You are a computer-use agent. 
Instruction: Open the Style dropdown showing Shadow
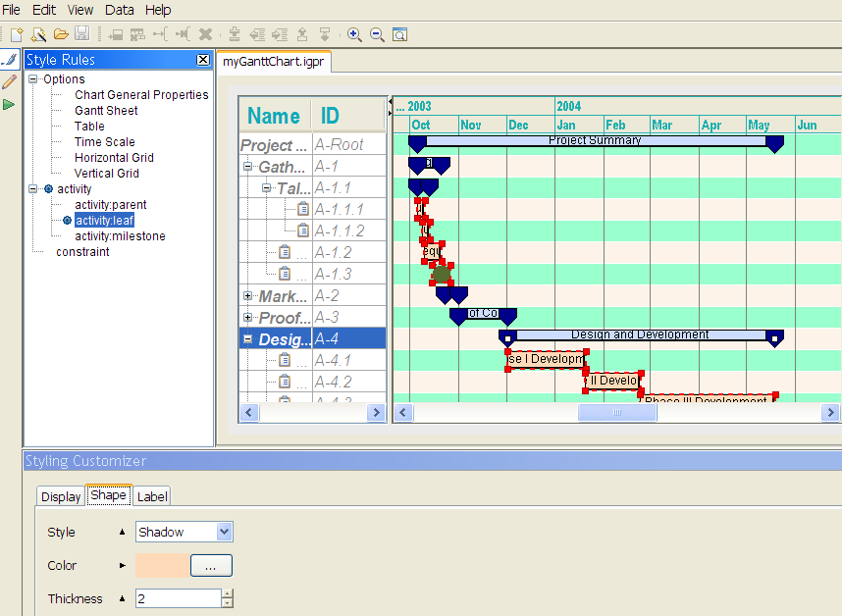click(224, 532)
